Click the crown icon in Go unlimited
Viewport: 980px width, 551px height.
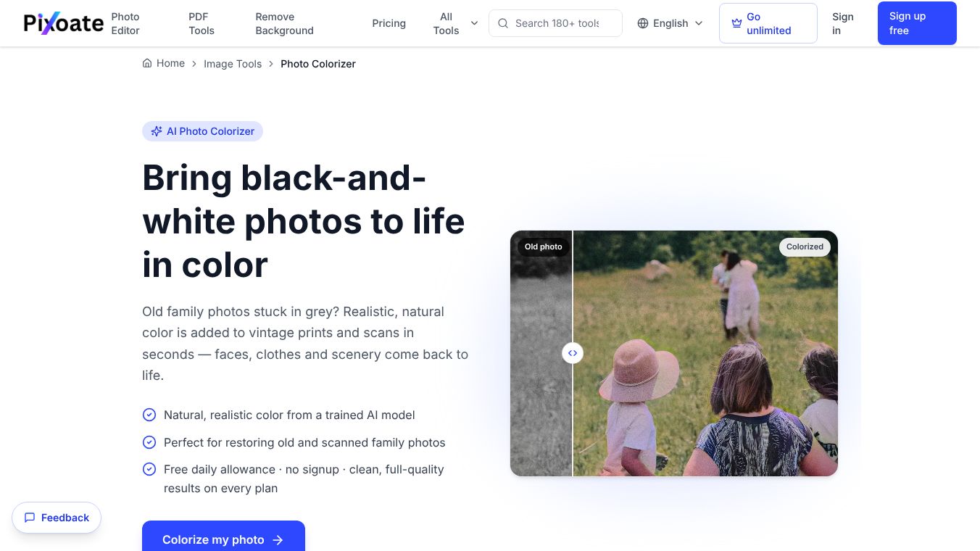tap(736, 23)
